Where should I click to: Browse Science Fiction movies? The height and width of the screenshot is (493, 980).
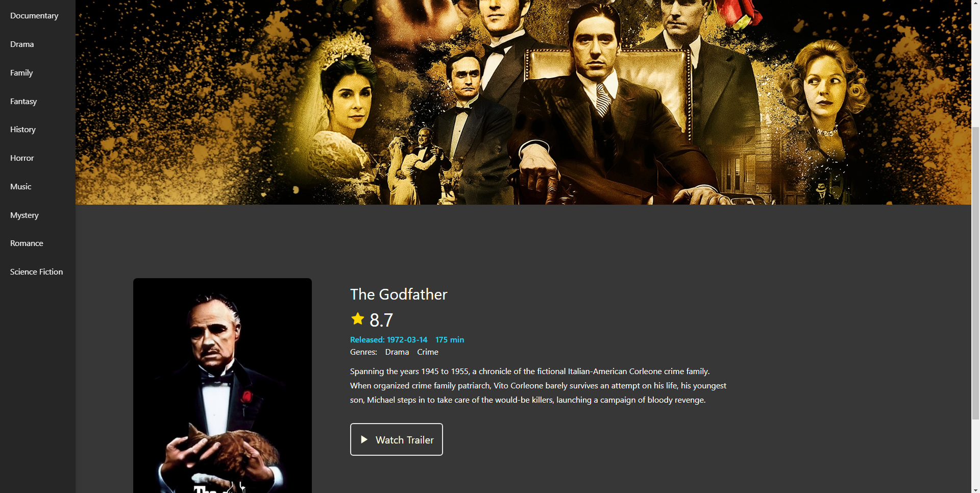coord(37,272)
